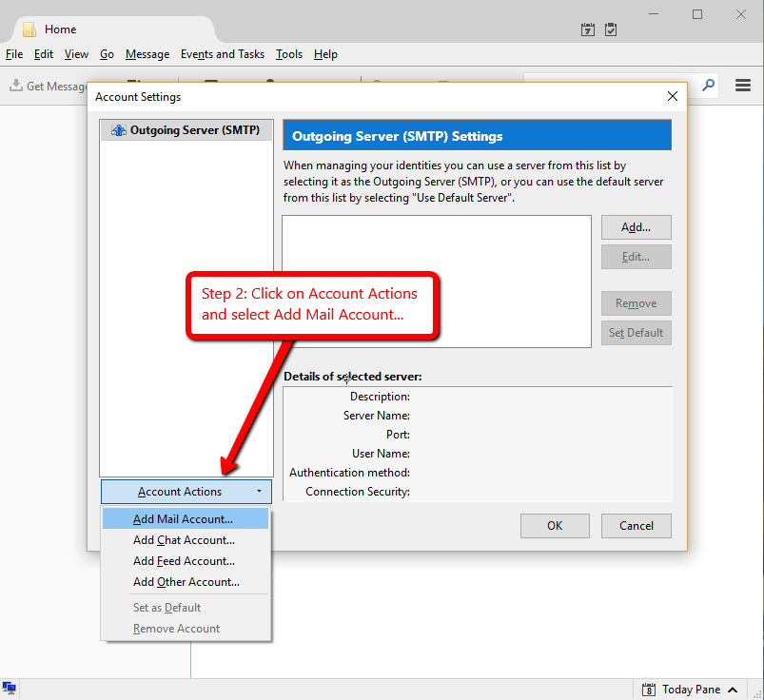Click the Set Default server button

[636, 333]
